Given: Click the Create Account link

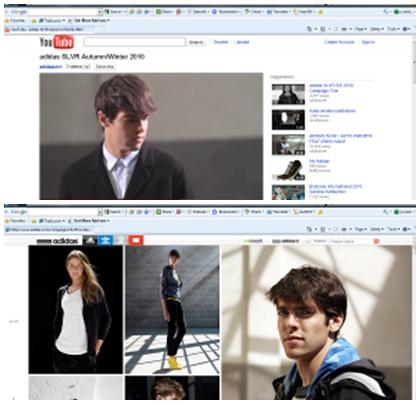Looking at the screenshot, I should coord(339,42).
